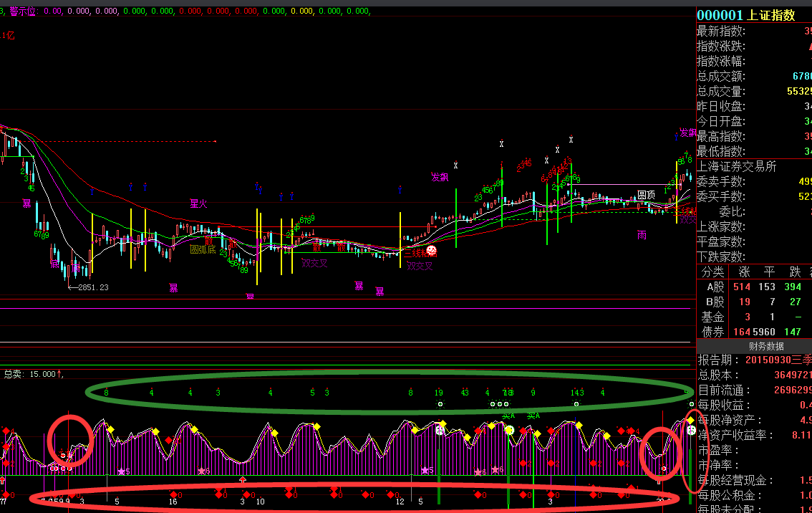The height and width of the screenshot is (513, 812).
Task: Click the 委买手数 row label
Action: pos(721,197)
